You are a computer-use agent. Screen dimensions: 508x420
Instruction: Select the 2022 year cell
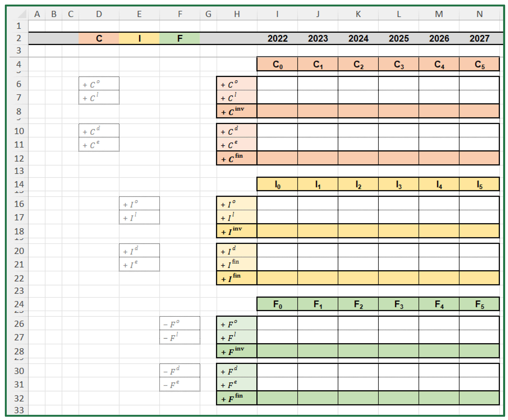pos(277,38)
